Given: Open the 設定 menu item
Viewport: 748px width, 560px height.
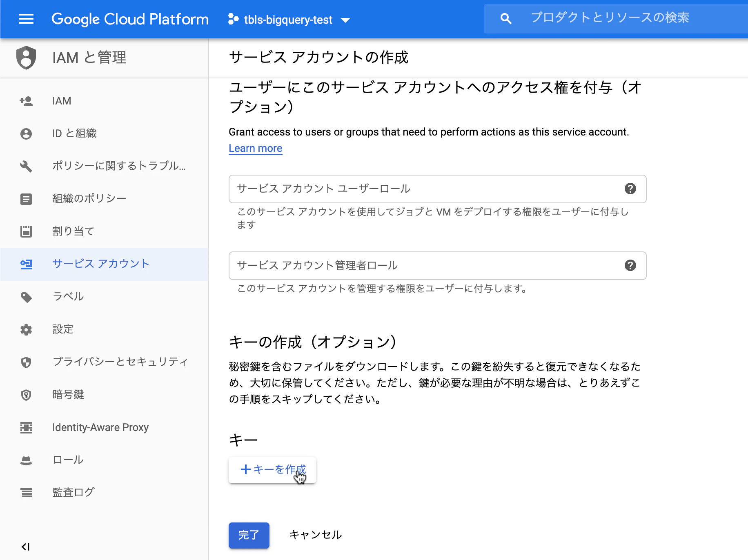Looking at the screenshot, I should coord(105,329).
